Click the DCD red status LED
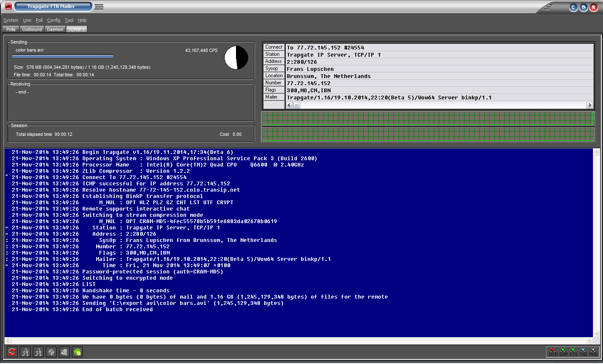The height and width of the screenshot is (364, 603). [x=553, y=350]
